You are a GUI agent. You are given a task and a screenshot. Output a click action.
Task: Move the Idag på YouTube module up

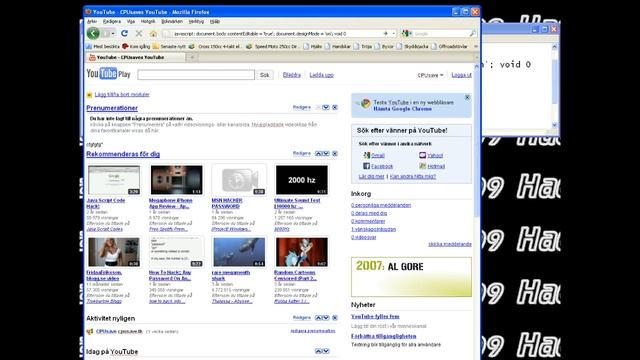click(318, 351)
